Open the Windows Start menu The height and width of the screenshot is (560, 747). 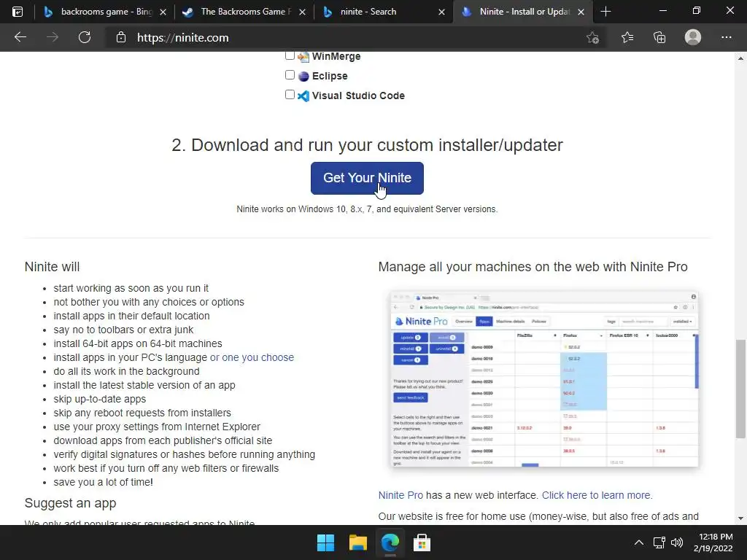(326, 542)
